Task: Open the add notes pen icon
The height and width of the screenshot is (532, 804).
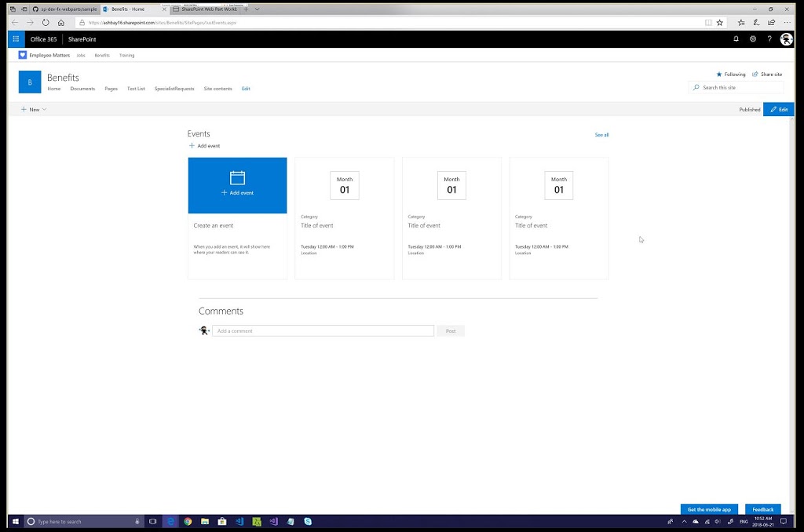Action: pos(756,23)
